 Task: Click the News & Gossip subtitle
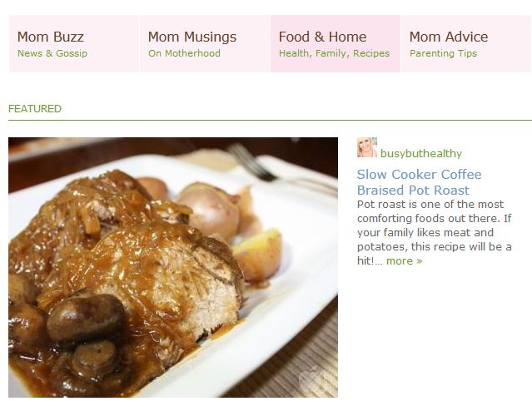(x=52, y=53)
